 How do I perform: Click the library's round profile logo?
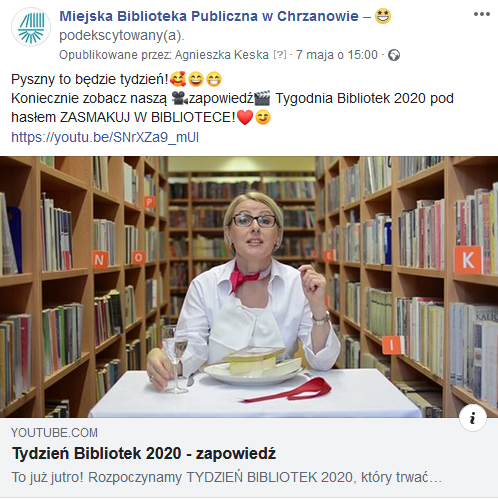click(x=31, y=27)
